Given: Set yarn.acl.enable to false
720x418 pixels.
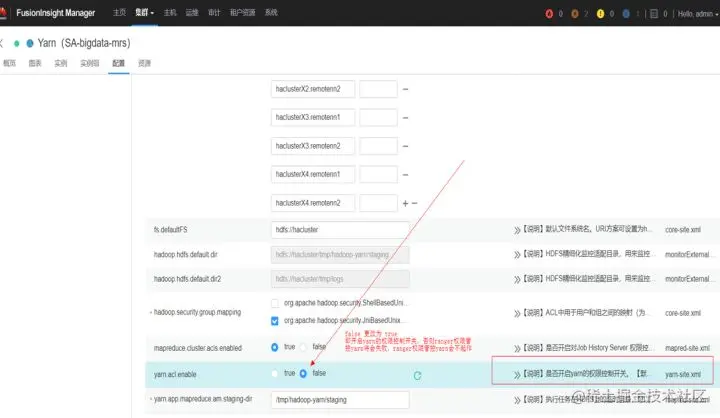Looking at the screenshot, I should pyautogui.click(x=303, y=373).
